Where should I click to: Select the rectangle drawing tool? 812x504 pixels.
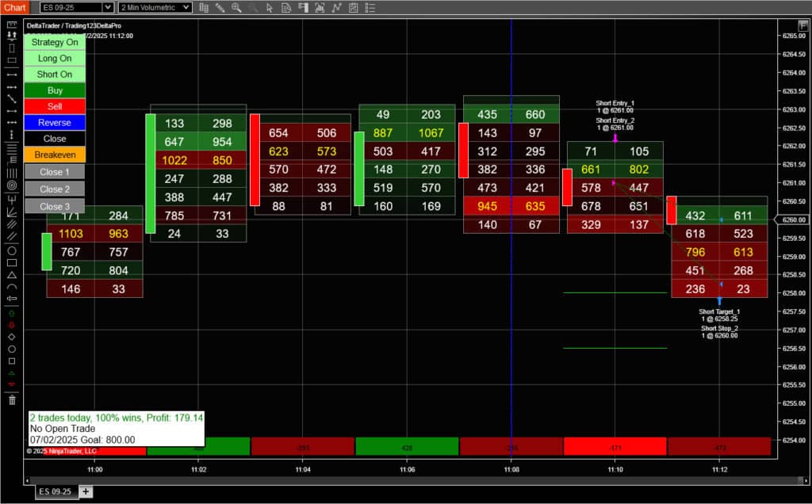tap(12, 263)
